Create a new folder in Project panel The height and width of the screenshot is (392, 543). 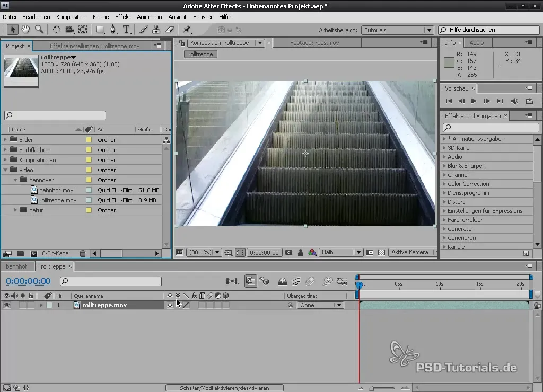point(21,254)
